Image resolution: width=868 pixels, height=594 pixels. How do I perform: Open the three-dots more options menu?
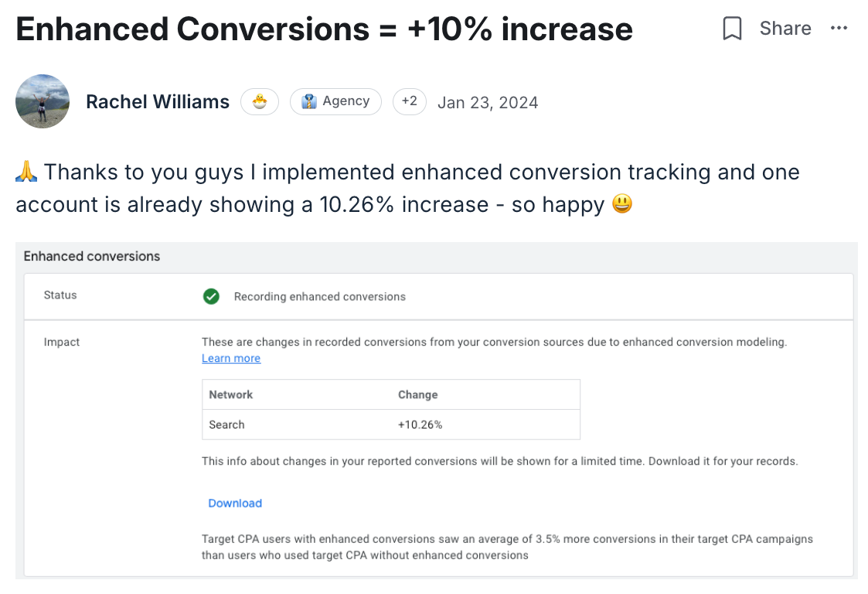point(839,29)
